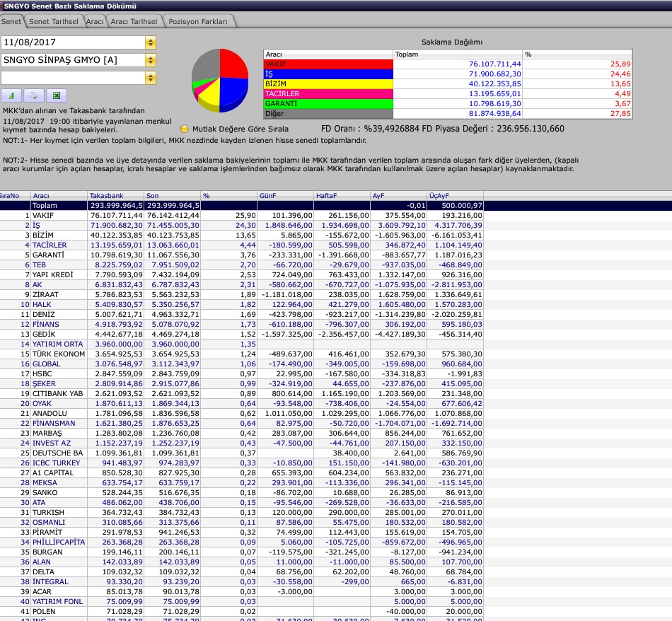Select the ŞEKER row
The height and width of the screenshot is (621, 672).
coord(242,383)
